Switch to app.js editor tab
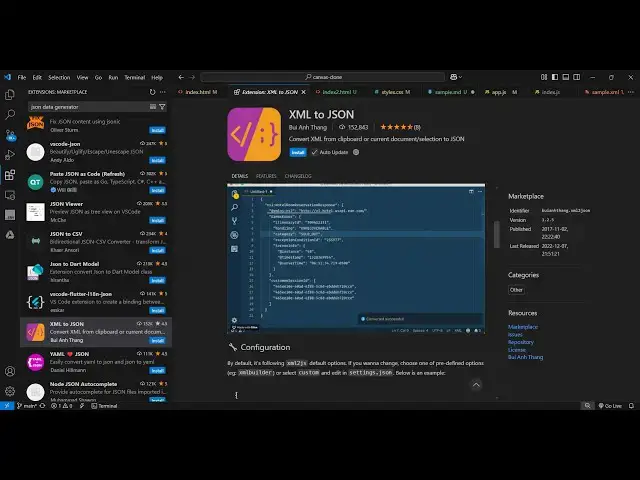The width and height of the screenshot is (640, 480). pyautogui.click(x=499, y=92)
